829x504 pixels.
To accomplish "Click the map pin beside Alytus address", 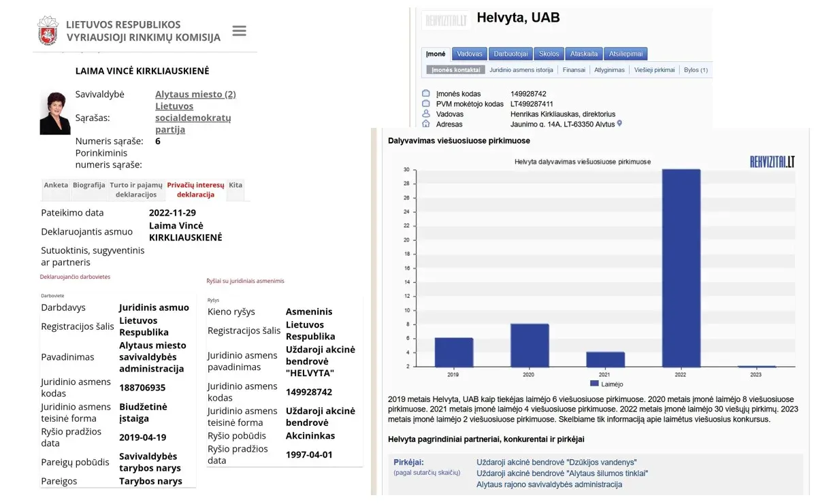I will (619, 124).
